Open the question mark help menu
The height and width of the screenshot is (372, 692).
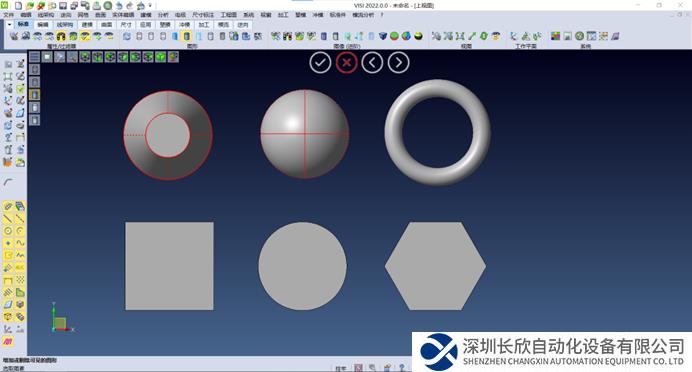[382, 15]
